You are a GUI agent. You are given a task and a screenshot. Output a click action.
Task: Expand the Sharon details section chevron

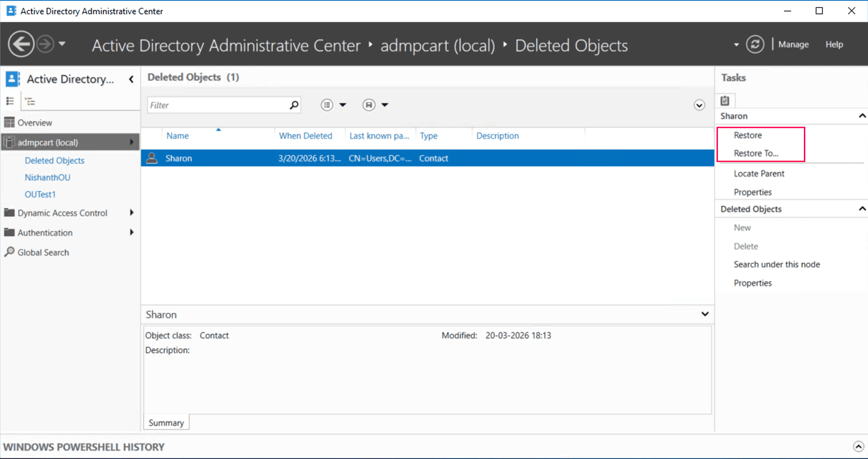(x=705, y=314)
